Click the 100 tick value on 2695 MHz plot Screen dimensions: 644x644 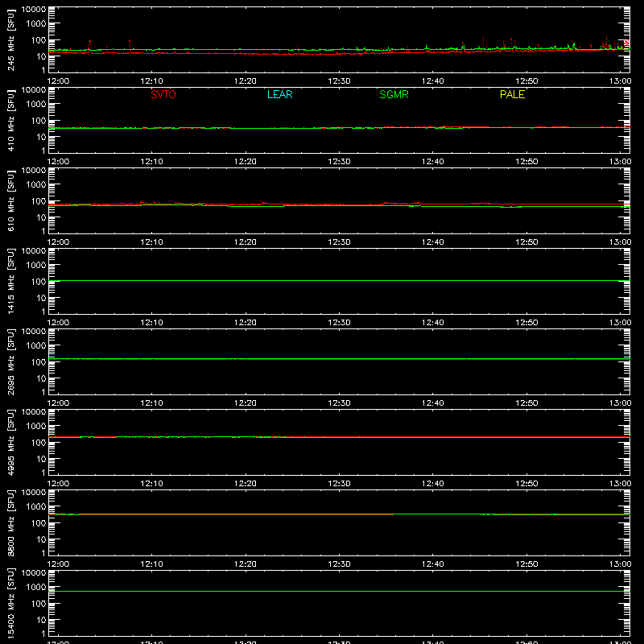[39, 362]
